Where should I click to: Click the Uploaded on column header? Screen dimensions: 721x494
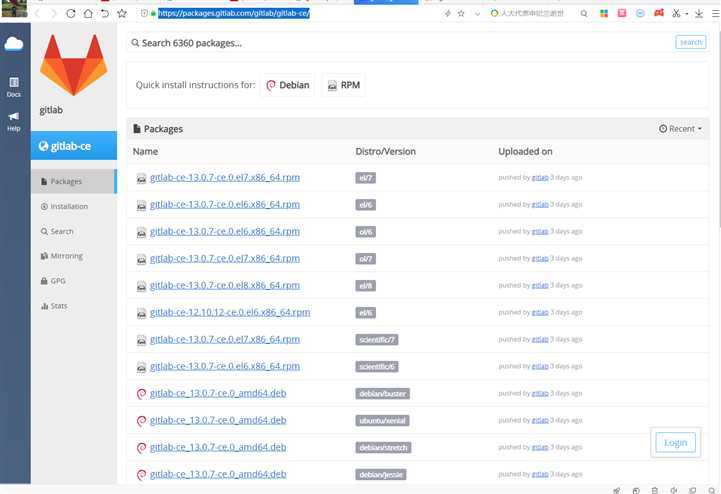[x=525, y=151]
